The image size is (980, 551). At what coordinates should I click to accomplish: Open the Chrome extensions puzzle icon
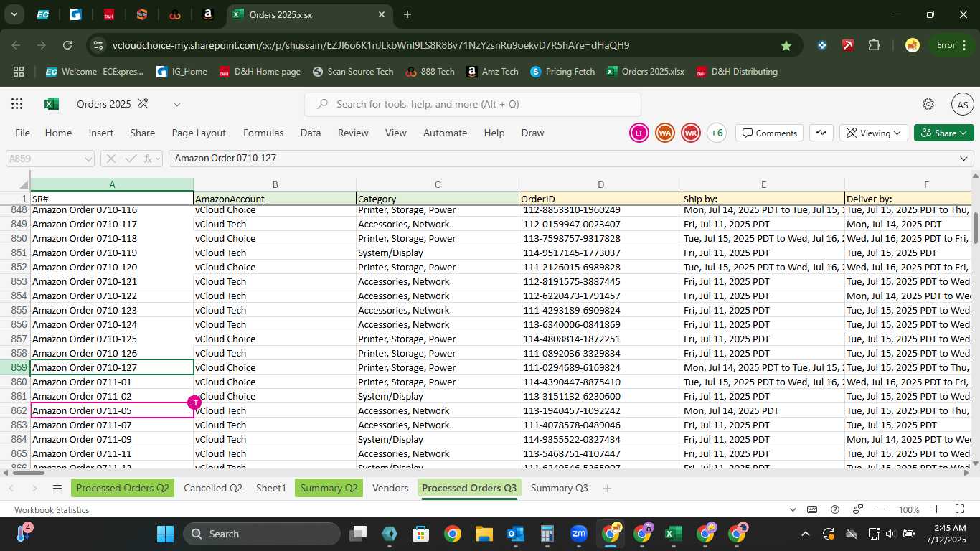874,45
